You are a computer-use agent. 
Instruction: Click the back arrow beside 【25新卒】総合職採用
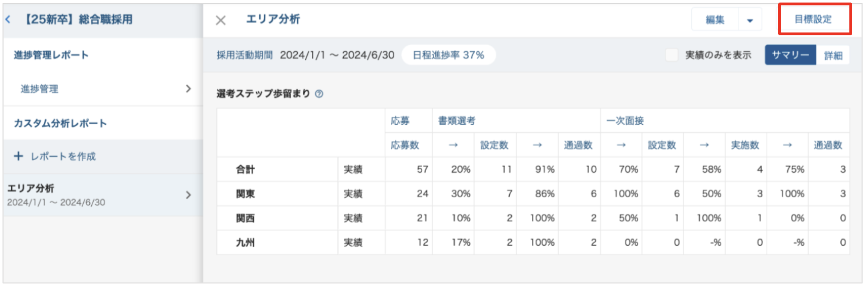tap(8, 19)
